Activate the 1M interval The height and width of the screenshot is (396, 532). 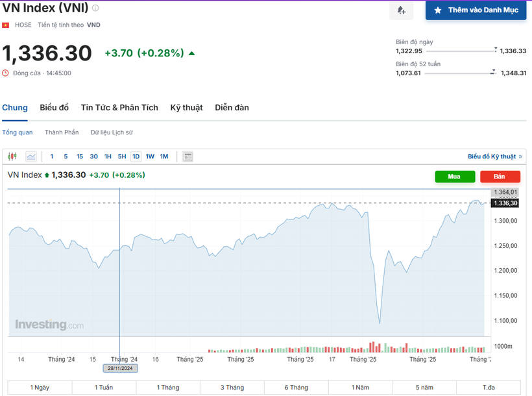(x=164, y=156)
